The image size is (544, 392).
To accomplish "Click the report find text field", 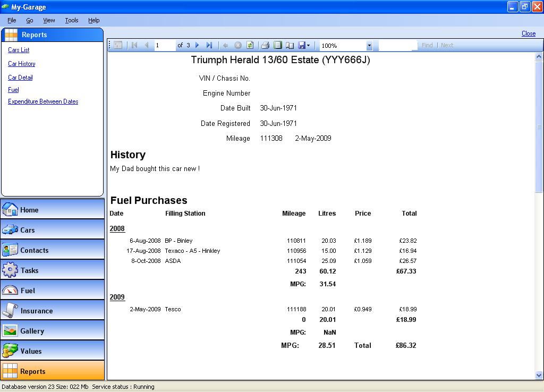I will pos(397,46).
